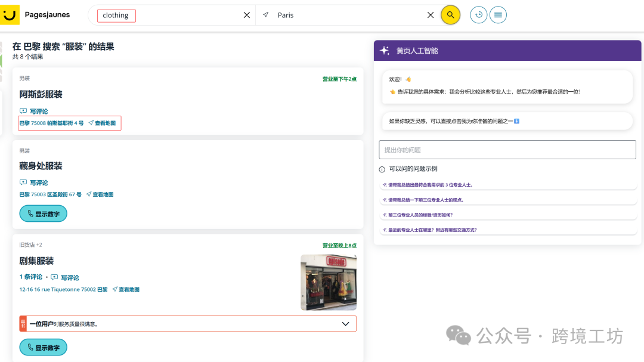Clear the "Paris" location with its X icon
Image resolution: width=644 pixels, height=362 pixels.
pyautogui.click(x=431, y=14)
